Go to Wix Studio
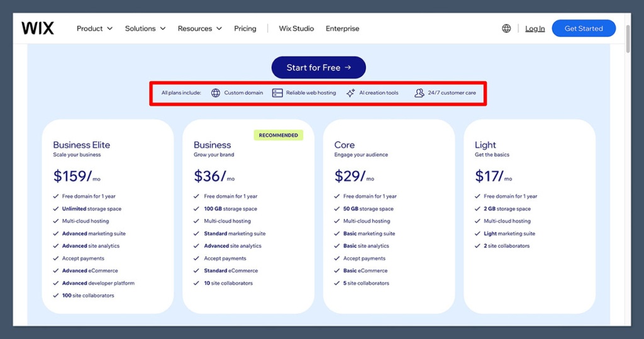 click(x=296, y=28)
